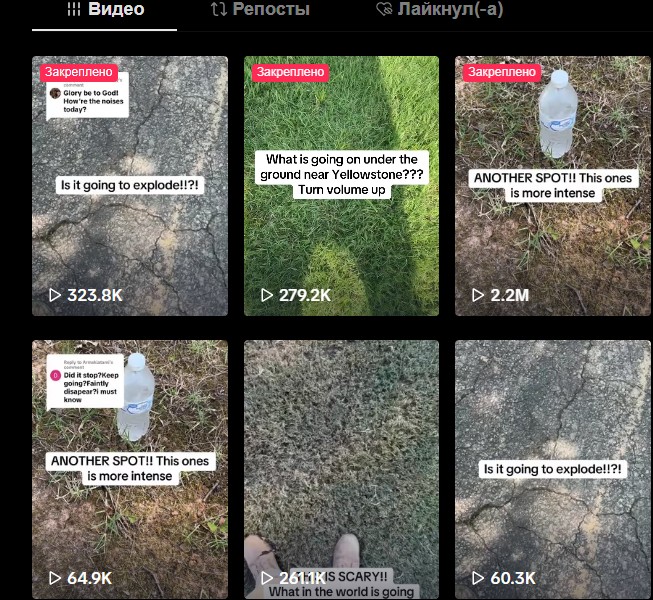The height and width of the screenshot is (600, 653).
Task: Click play icon next to 64.9K
Action: [55, 578]
